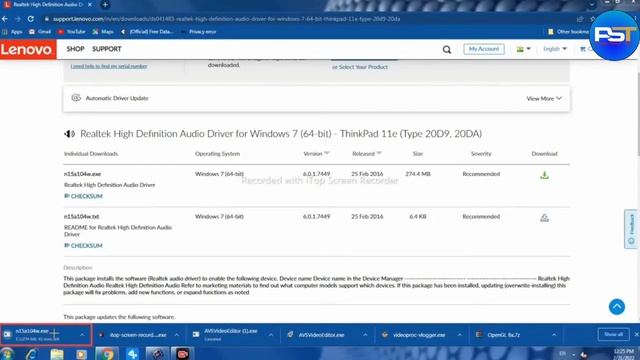Screen dimensions: 640x360
Task: Click the serial number help link
Action: tap(109, 66)
